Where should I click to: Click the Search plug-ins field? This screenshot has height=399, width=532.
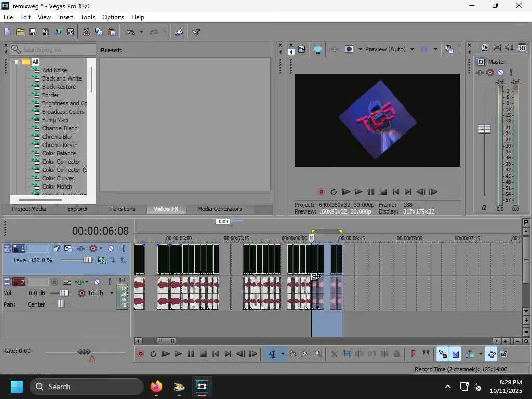click(x=52, y=49)
